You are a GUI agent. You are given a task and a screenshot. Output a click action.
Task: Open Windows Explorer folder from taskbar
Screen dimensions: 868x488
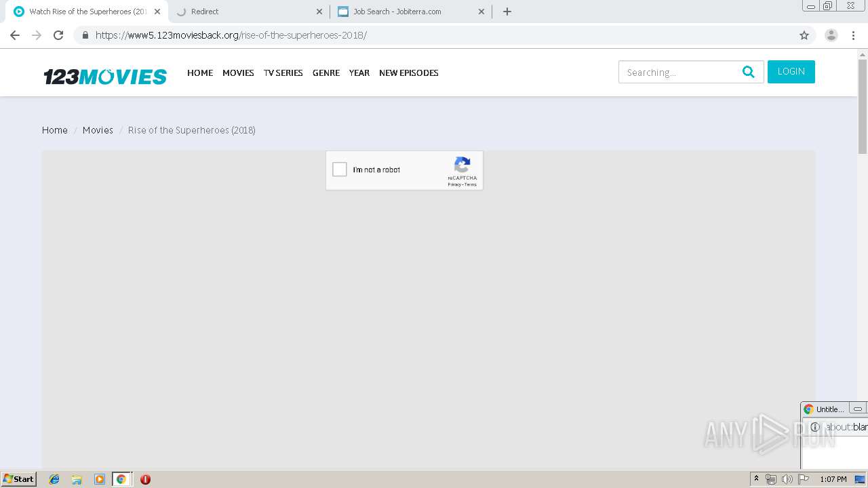77,479
